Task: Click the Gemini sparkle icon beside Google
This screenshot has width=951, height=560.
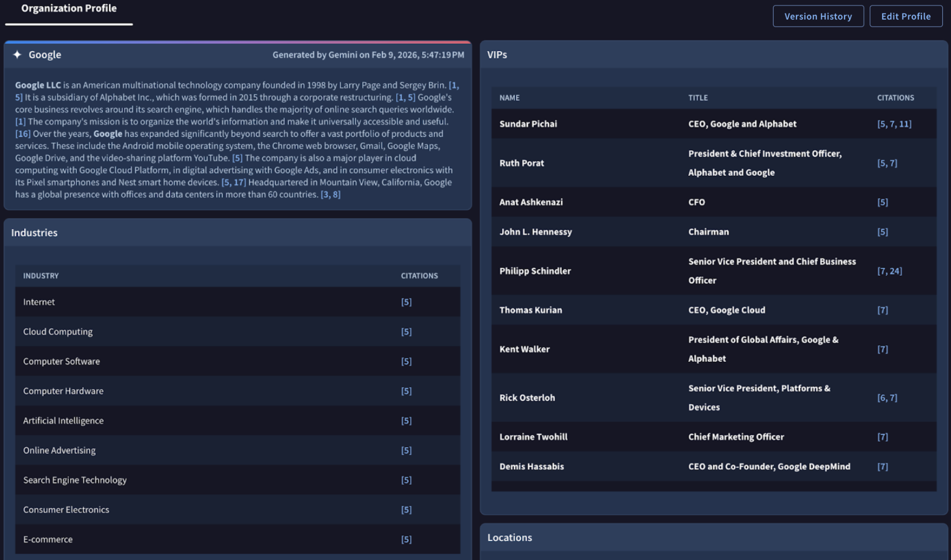Action: pos(17,55)
